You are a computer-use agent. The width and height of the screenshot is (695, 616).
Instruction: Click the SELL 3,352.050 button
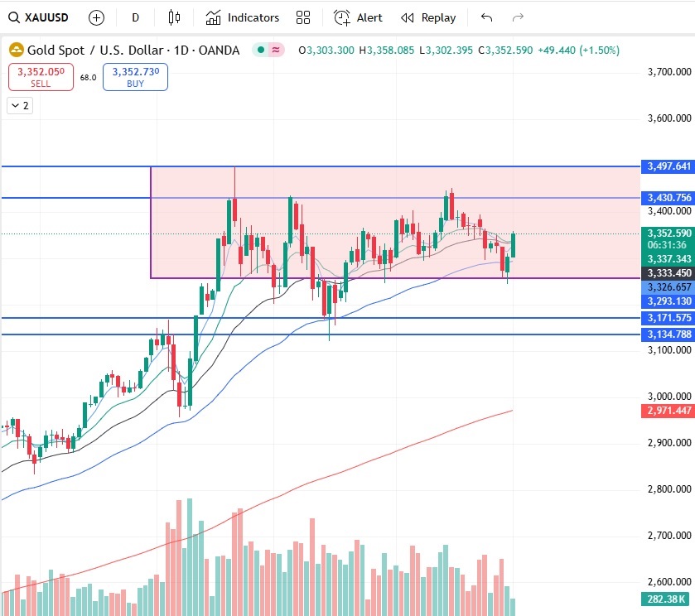[40, 78]
